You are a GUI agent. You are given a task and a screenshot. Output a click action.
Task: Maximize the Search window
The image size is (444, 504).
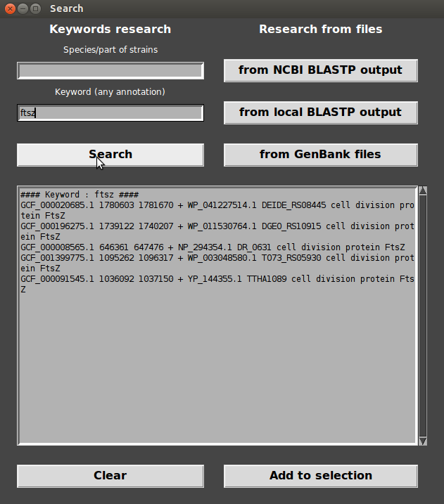[36, 8]
